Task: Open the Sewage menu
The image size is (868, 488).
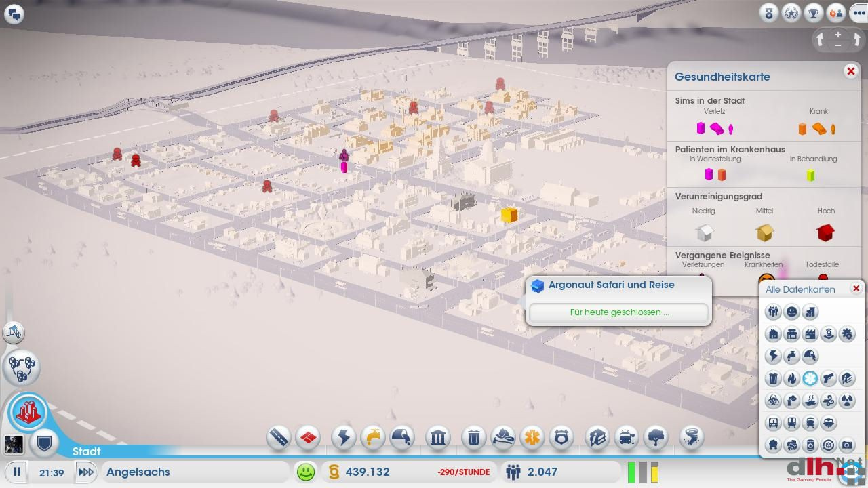Action: 402,438
